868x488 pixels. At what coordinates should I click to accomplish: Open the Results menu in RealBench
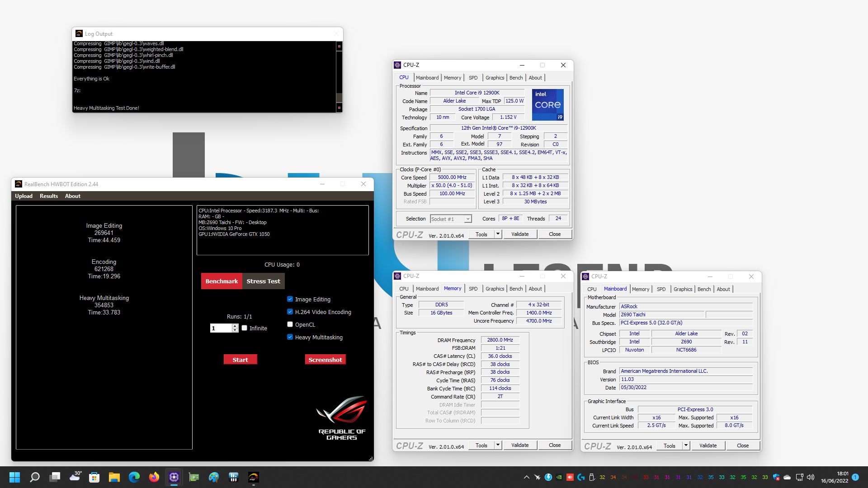coord(49,196)
